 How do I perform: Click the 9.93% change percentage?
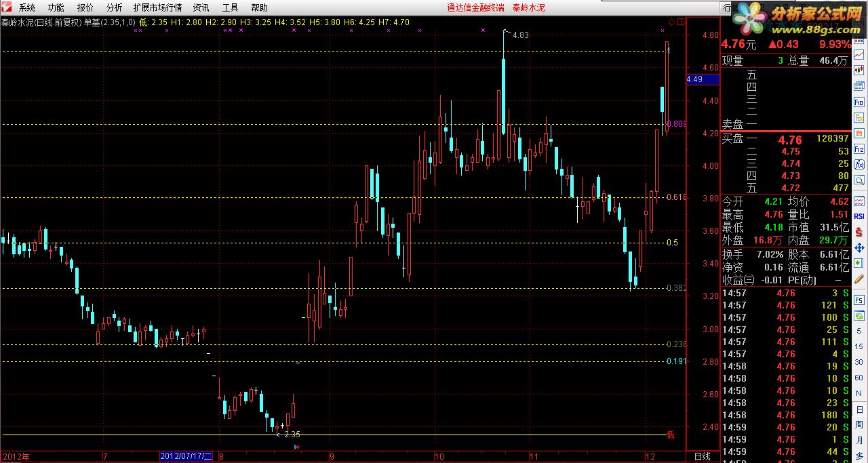pyautogui.click(x=835, y=44)
